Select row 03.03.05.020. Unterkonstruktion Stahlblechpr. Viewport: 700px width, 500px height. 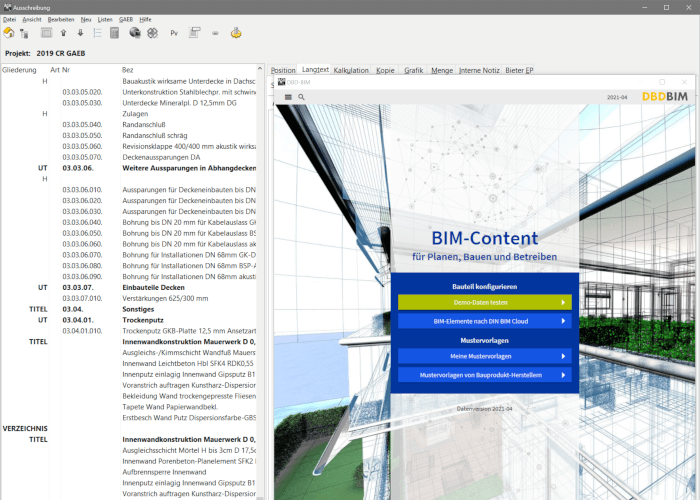click(129, 92)
